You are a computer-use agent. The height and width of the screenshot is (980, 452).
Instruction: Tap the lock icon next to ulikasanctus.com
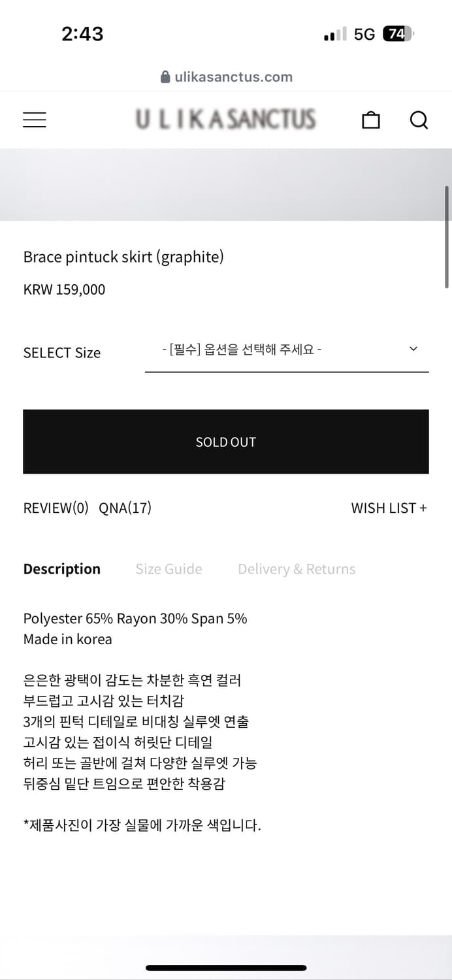coord(164,77)
